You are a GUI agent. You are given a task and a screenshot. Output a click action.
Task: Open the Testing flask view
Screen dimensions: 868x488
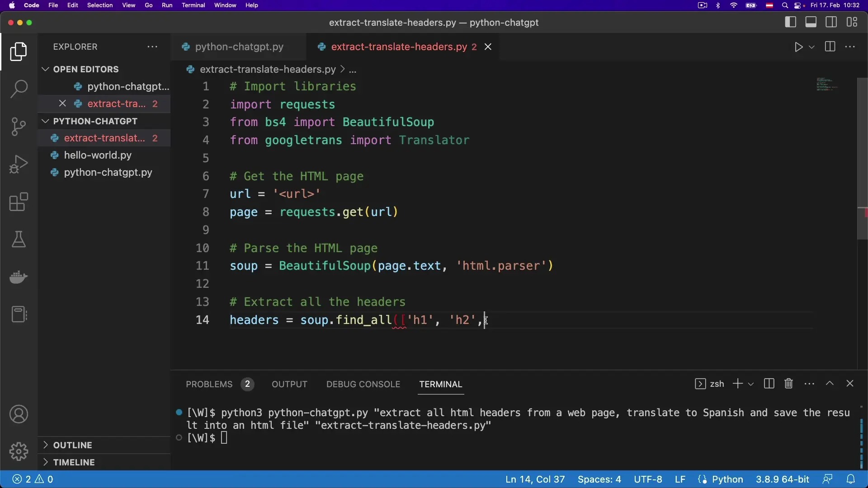(x=19, y=239)
